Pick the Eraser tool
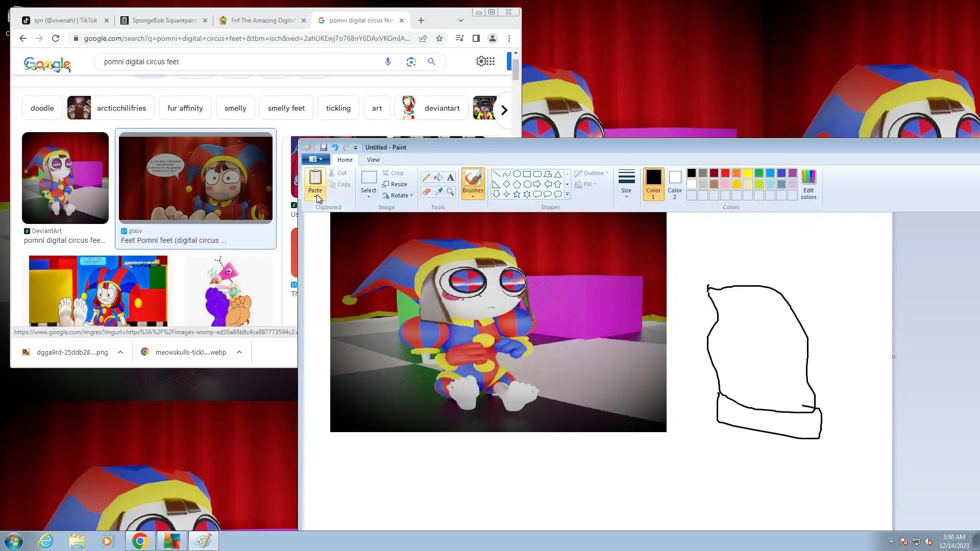Screen dimensions: 980x551 [x=426, y=192]
